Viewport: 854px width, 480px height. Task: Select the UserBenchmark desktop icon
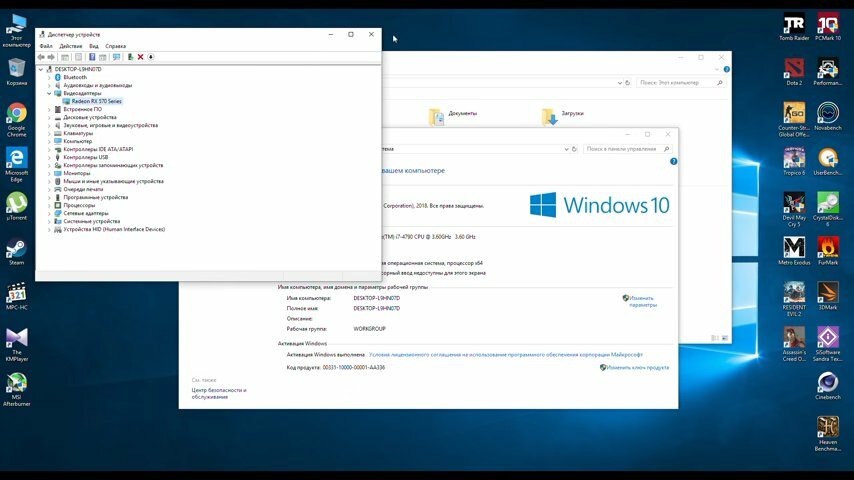tap(828, 161)
